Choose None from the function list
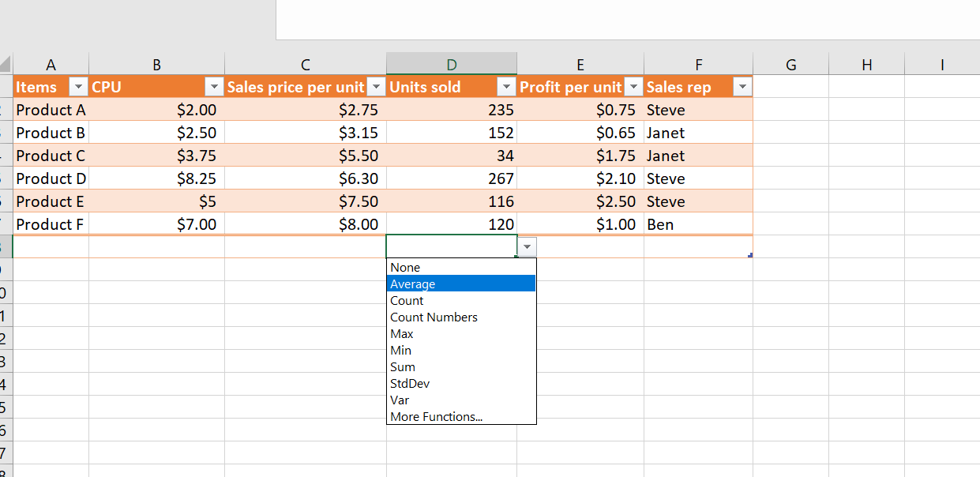This screenshot has height=477, width=980. (405, 268)
